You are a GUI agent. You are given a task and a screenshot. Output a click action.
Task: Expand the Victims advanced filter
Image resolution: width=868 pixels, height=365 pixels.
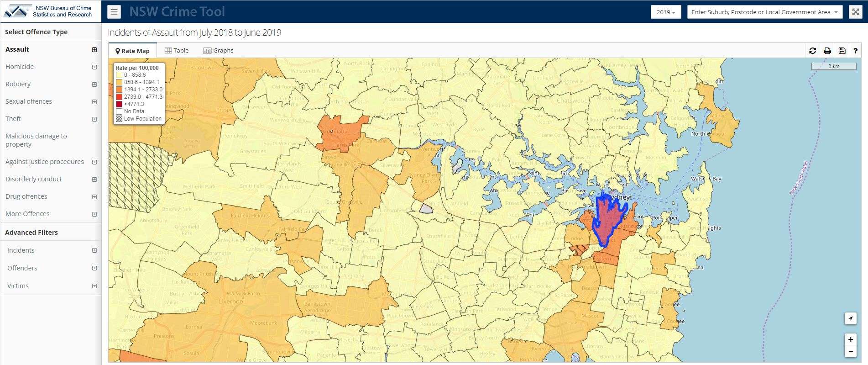tap(94, 286)
